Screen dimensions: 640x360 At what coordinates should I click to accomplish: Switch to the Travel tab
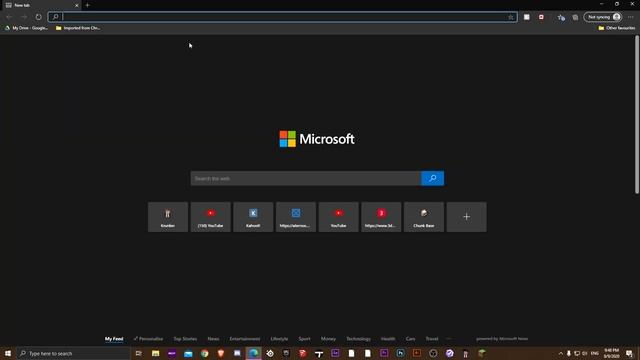pos(432,339)
